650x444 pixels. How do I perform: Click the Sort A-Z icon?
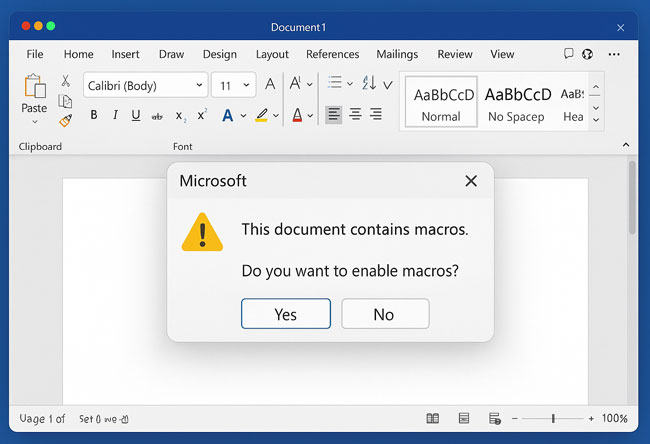(x=369, y=82)
